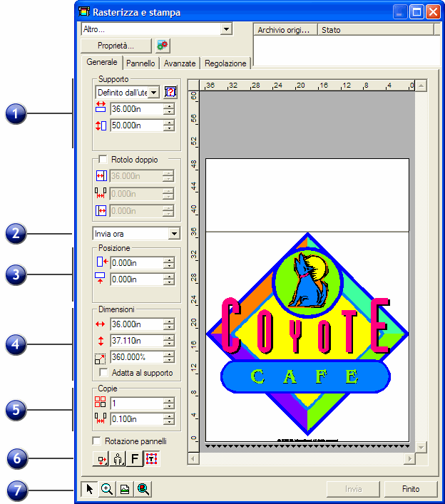Click the Stato column header
Screen dimensions: 445x504
pyautogui.click(x=376, y=30)
